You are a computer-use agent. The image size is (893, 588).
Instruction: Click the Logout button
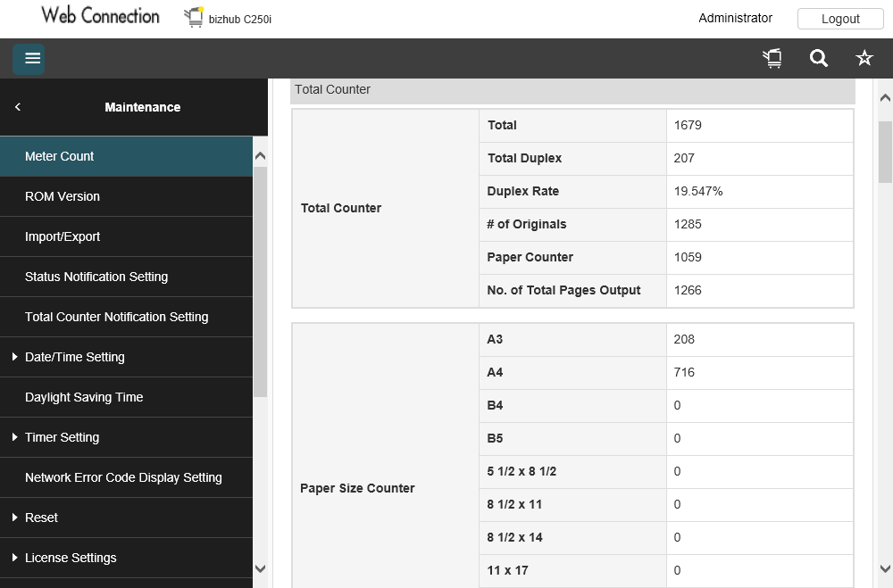coord(840,19)
